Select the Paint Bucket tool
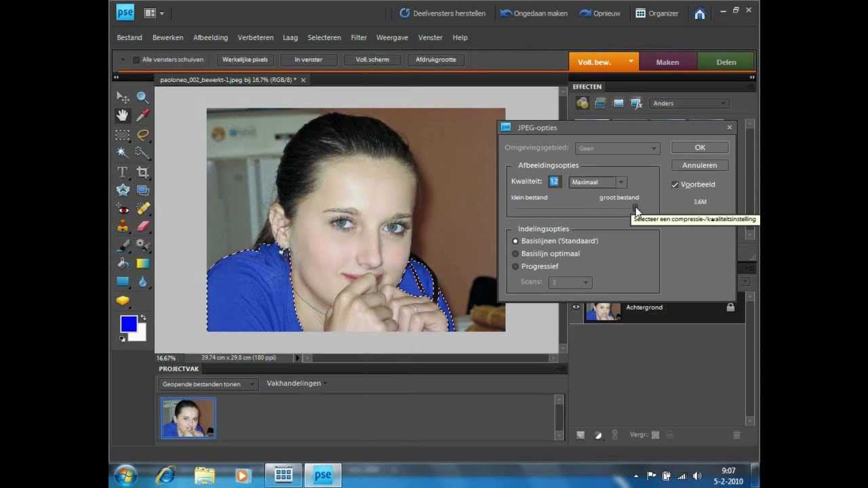Viewport: 868px width, 488px height. point(123,263)
